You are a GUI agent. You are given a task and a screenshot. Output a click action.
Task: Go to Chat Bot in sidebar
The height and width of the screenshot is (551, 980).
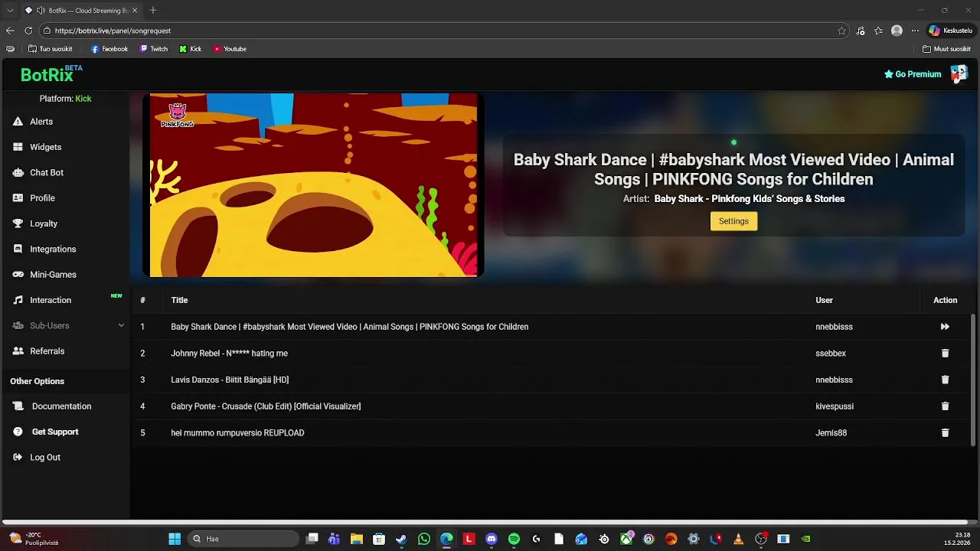(x=46, y=173)
